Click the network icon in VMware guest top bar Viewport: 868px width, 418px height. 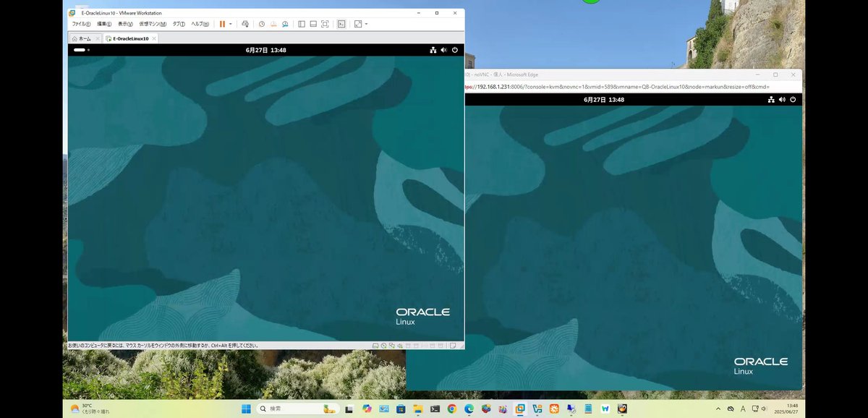pyautogui.click(x=433, y=50)
